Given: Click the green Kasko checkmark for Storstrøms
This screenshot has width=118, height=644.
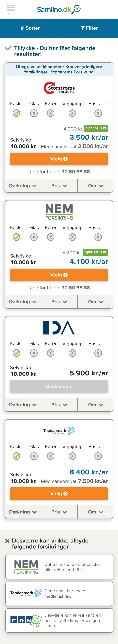Looking at the screenshot, I should point(17,113).
